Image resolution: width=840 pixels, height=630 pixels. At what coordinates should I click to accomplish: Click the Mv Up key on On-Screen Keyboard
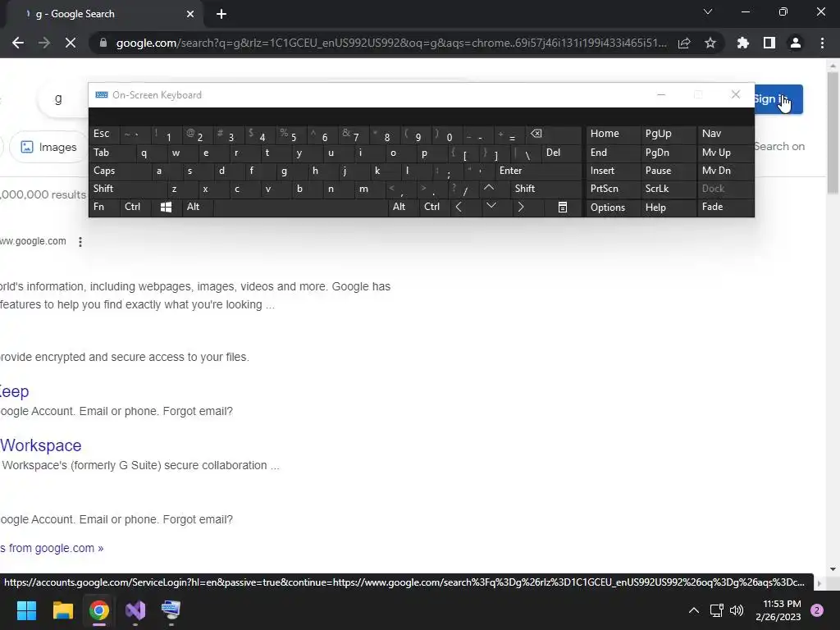[724, 153]
